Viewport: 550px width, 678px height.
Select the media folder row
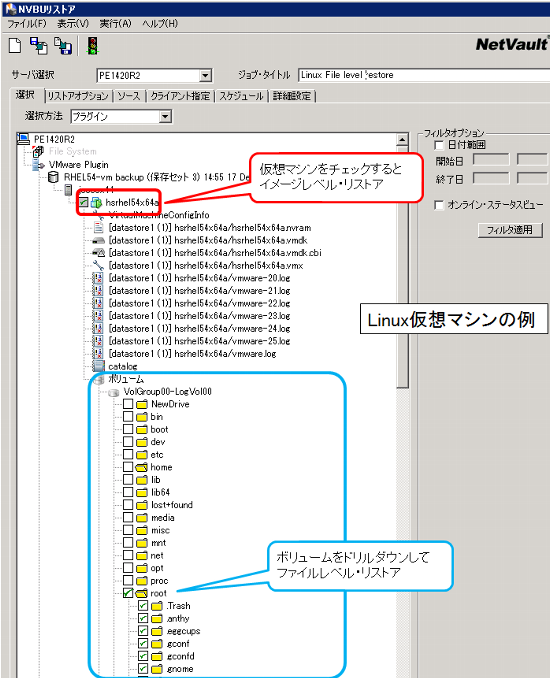coord(163,518)
